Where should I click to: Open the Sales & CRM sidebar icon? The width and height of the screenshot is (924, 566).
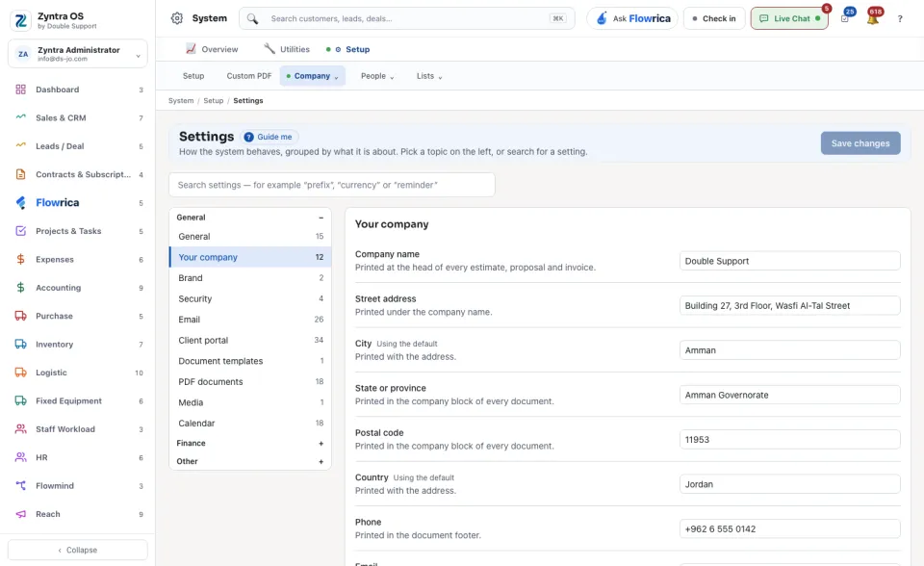click(20, 117)
